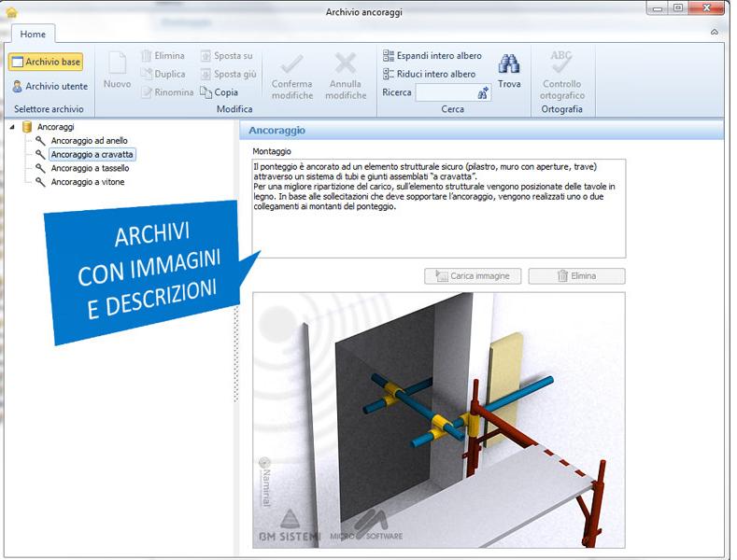This screenshot has width=737, height=560.
Task: Click into the Ricerca search field
Action: pyautogui.click(x=446, y=93)
